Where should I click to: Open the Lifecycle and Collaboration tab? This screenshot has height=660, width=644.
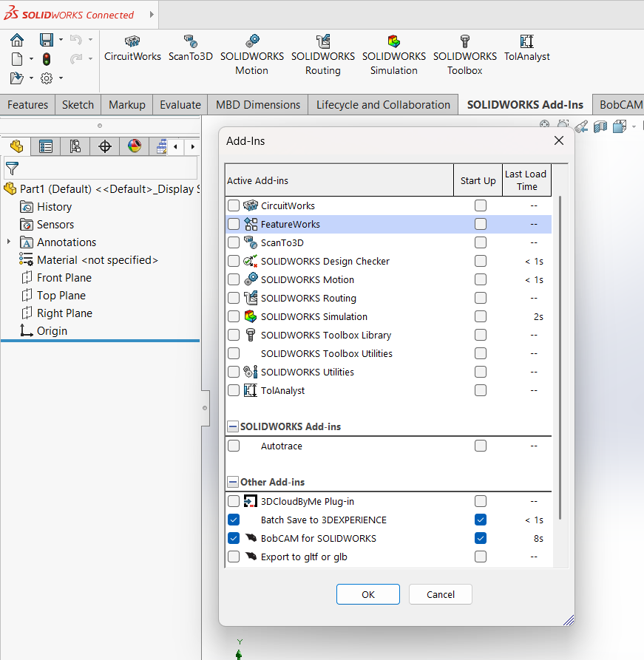[x=383, y=105]
